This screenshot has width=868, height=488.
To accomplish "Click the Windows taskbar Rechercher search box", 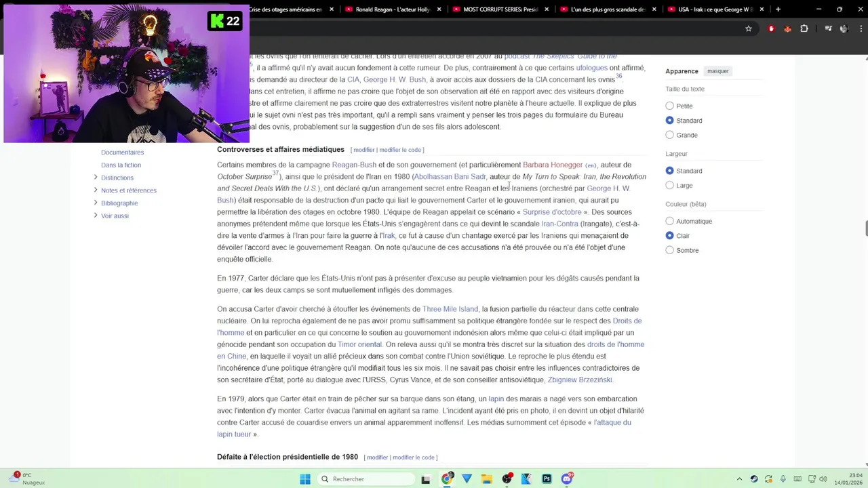I will 365,479.
